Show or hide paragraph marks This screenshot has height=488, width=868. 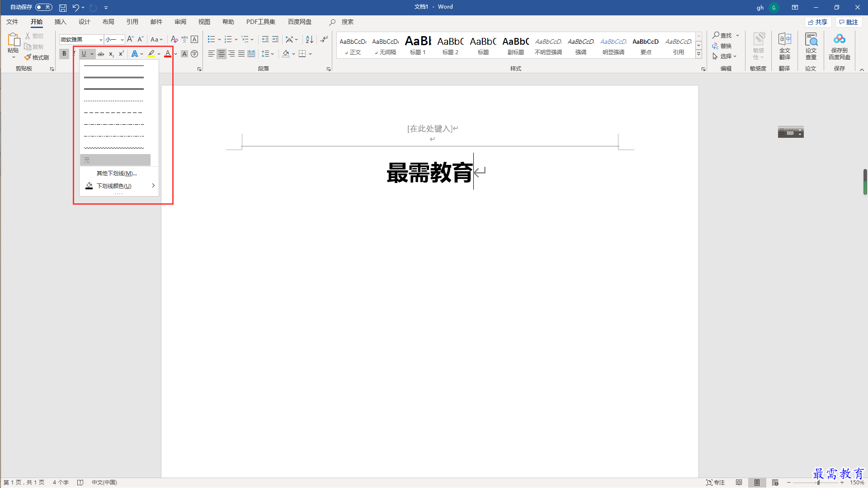324,39
